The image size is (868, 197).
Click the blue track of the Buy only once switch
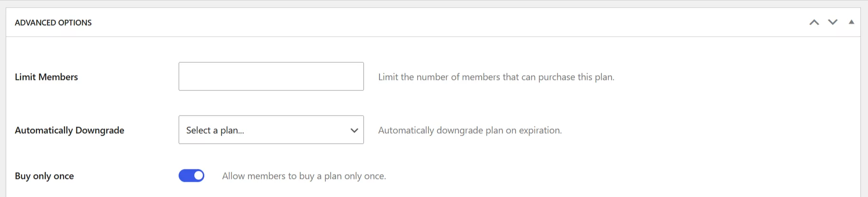click(185, 176)
